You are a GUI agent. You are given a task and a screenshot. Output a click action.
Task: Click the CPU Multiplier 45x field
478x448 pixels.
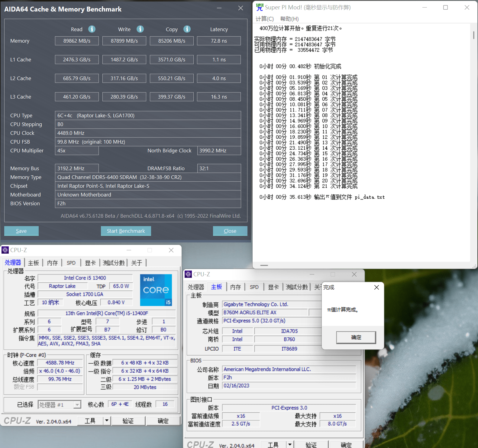click(77, 151)
